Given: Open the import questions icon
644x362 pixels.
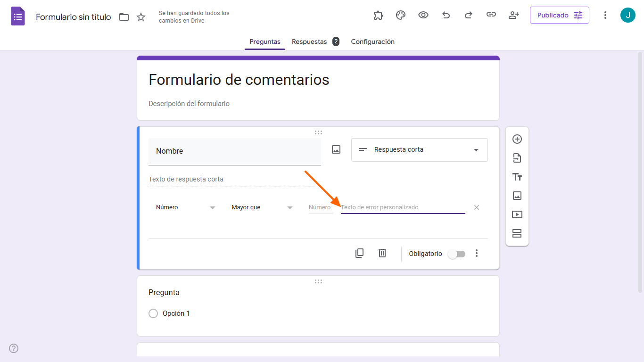Looking at the screenshot, I should point(517,158).
